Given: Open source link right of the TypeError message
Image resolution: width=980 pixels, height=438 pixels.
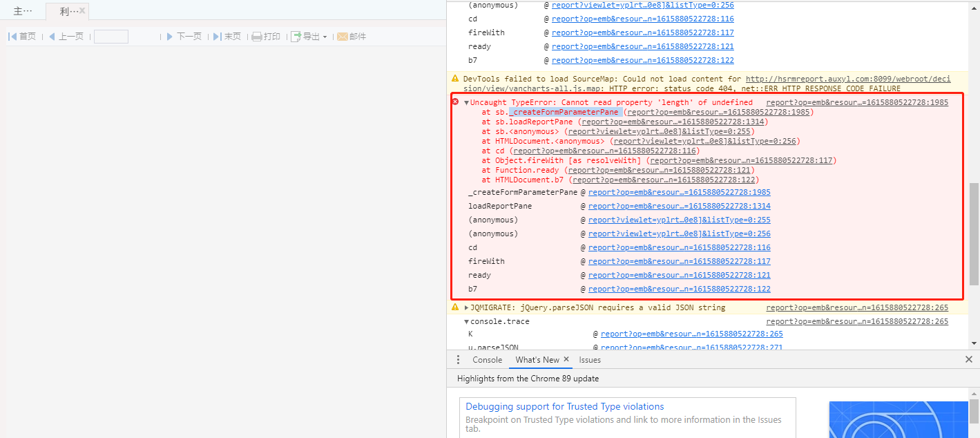Looking at the screenshot, I should (857, 102).
